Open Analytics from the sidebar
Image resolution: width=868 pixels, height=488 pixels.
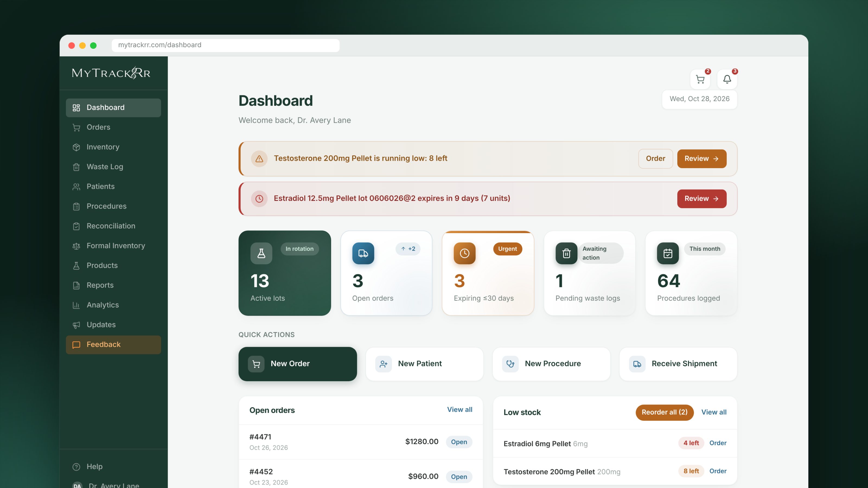(x=113, y=305)
